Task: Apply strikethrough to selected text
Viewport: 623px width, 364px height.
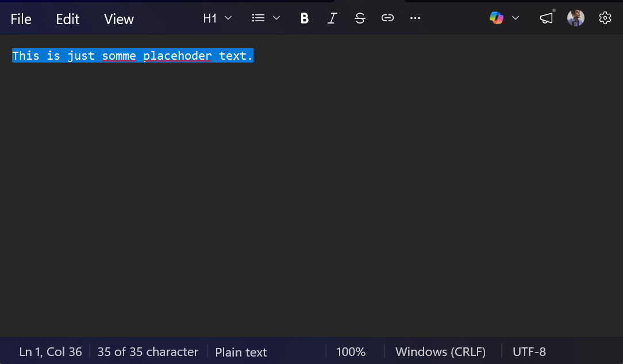Action: pyautogui.click(x=360, y=18)
